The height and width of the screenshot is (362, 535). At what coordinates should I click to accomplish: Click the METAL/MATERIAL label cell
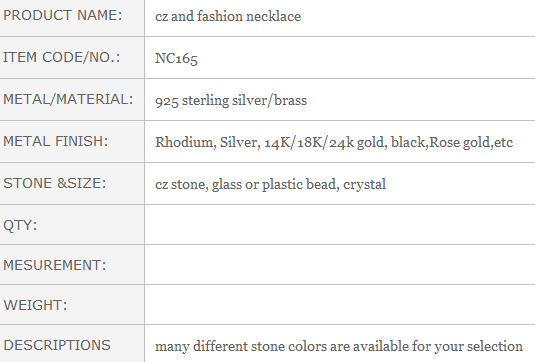[x=72, y=100]
